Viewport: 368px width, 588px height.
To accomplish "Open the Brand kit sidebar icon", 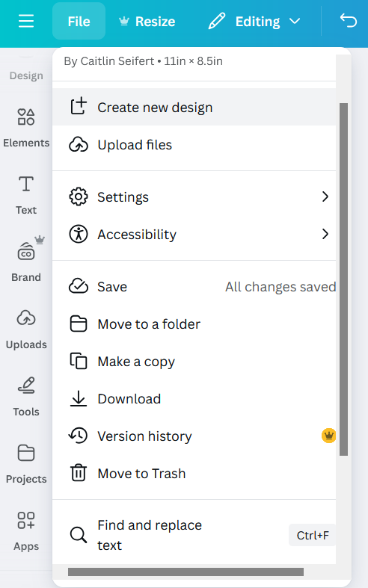I will (x=26, y=251).
